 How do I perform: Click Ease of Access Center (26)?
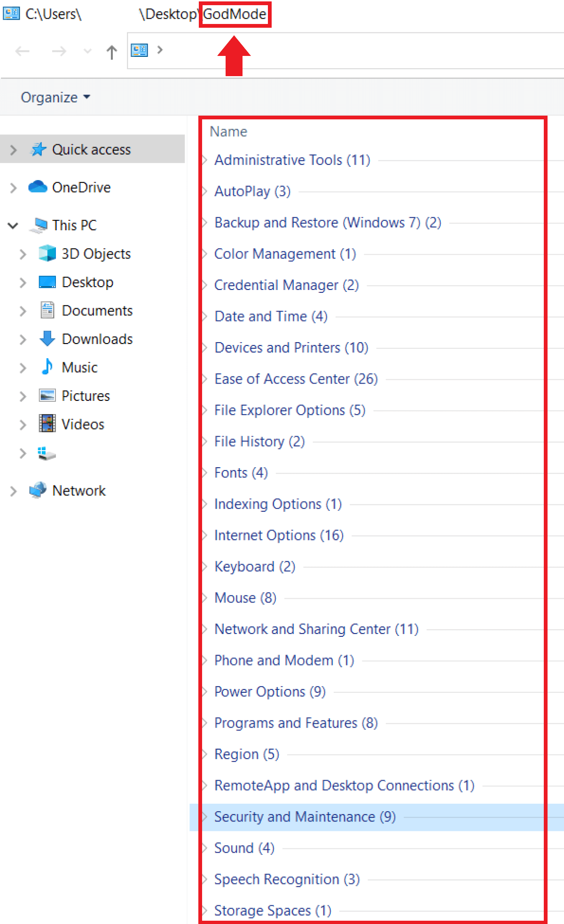click(x=296, y=379)
